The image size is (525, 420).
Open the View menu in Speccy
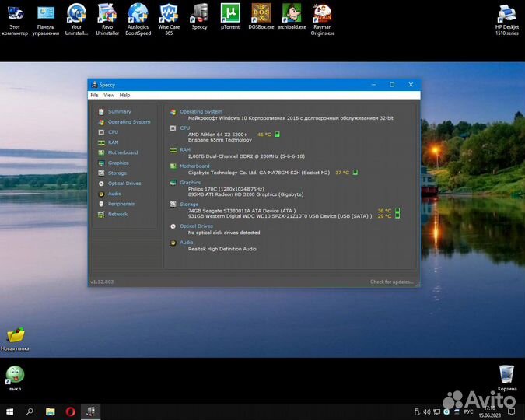point(109,95)
